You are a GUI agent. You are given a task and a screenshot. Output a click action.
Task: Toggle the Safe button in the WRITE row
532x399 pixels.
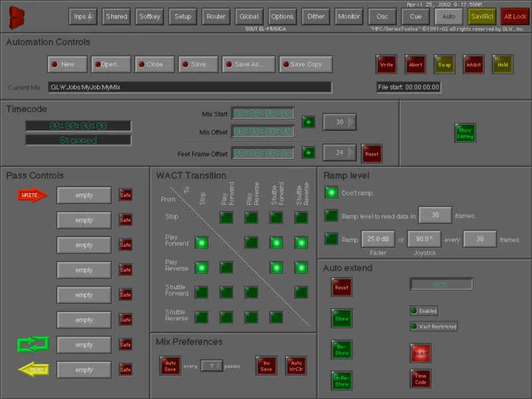pyautogui.click(x=126, y=195)
